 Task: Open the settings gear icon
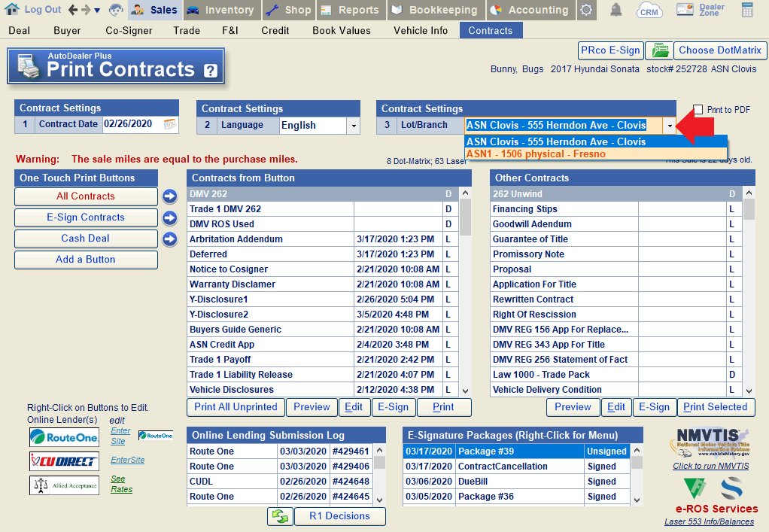click(586, 10)
